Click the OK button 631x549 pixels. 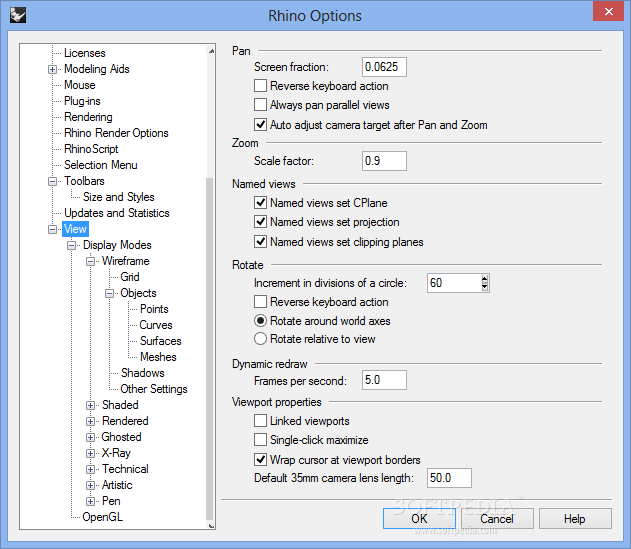[x=419, y=518]
